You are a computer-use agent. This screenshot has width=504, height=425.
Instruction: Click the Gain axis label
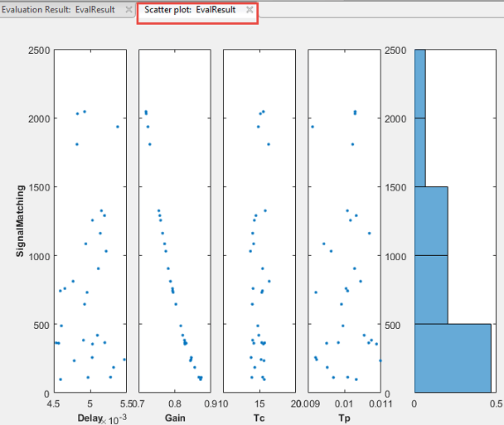175,418
